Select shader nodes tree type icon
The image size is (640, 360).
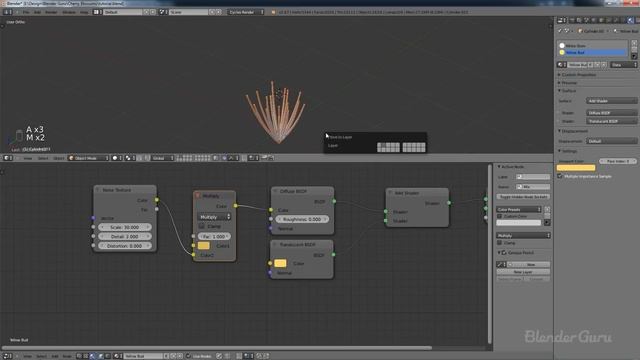[93, 356]
